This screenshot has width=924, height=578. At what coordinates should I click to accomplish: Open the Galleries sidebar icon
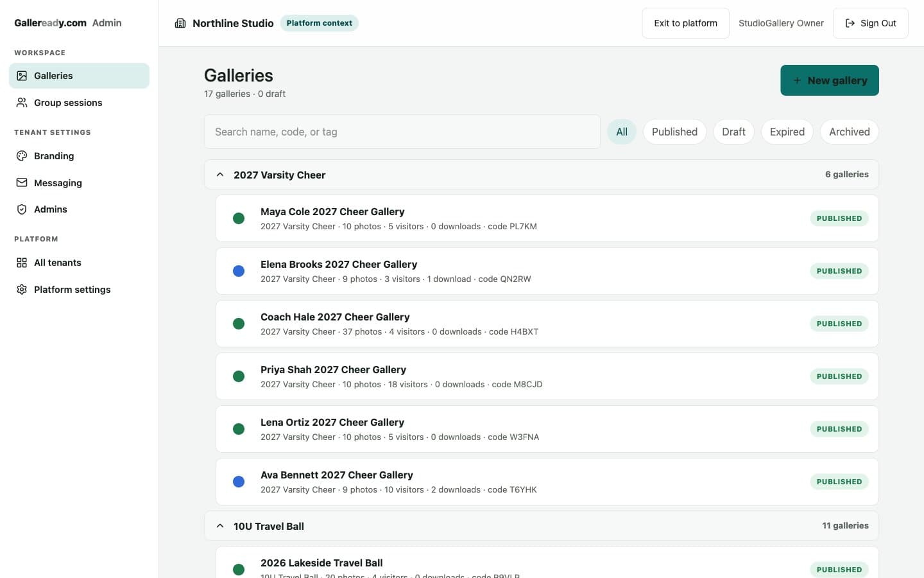click(x=22, y=76)
